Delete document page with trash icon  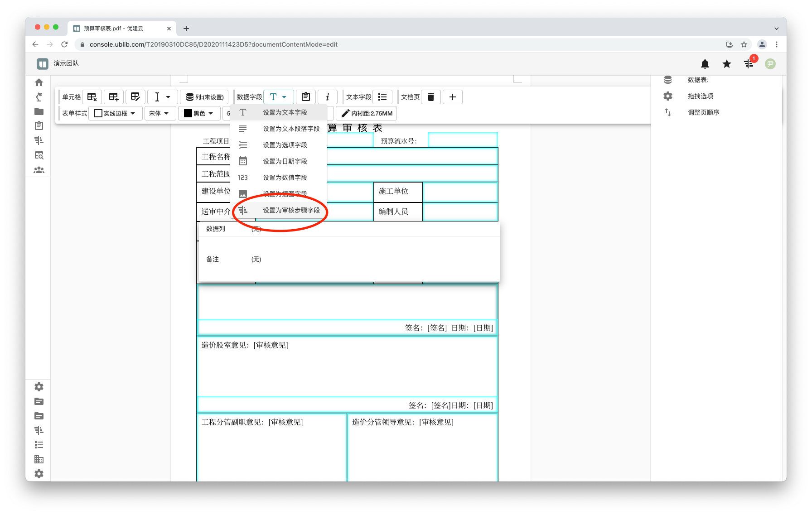(431, 97)
